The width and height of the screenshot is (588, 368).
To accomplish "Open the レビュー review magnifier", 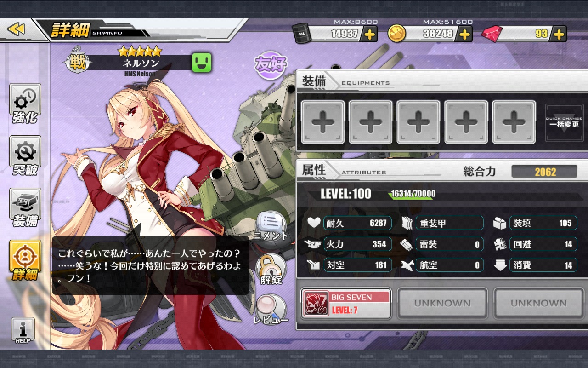I will pyautogui.click(x=271, y=309).
